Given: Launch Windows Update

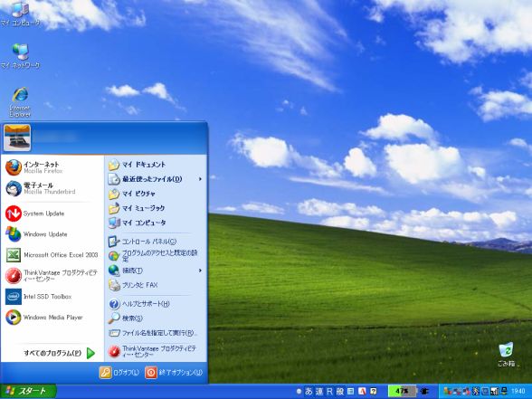Looking at the screenshot, I should pos(52,234).
